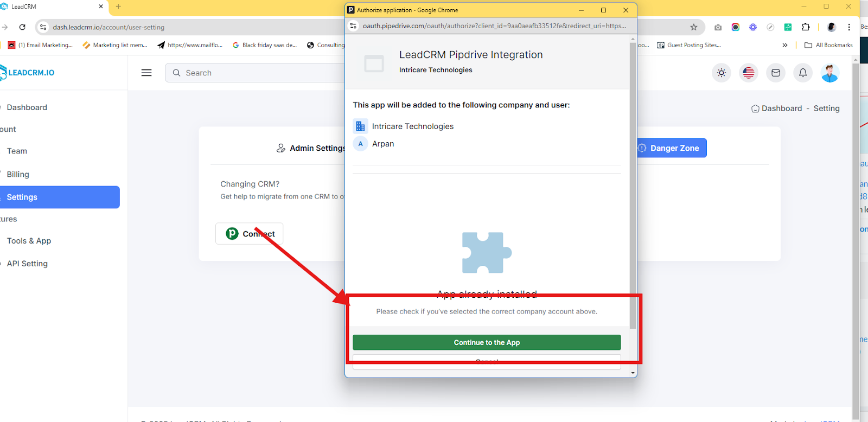868x422 pixels.
Task: Switch to the Admin Settings tab
Action: 311,148
